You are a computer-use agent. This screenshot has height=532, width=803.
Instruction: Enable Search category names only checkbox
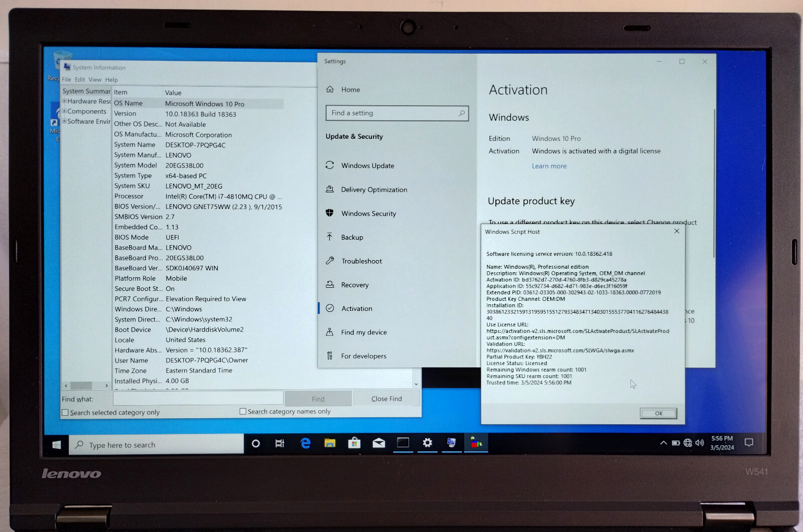243,412
